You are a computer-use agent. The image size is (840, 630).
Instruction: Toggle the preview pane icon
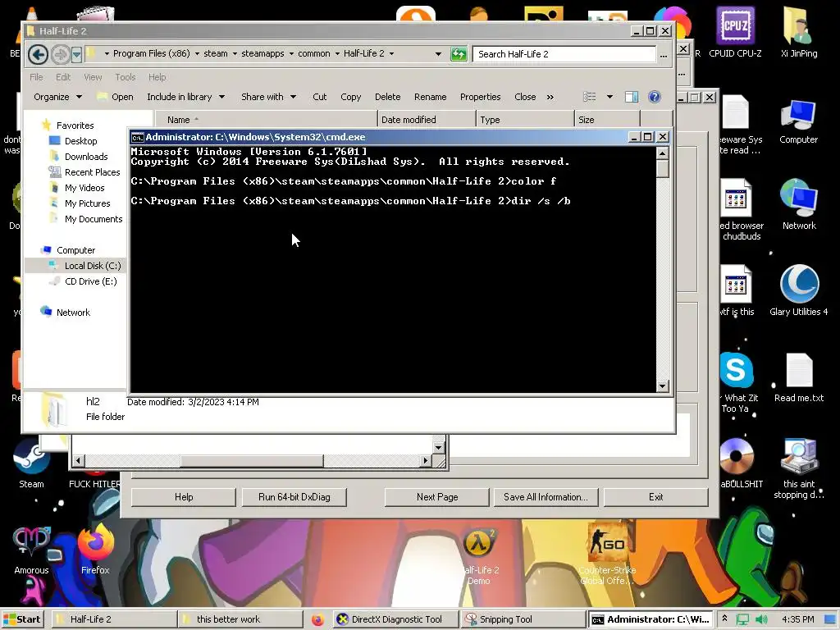(632, 97)
